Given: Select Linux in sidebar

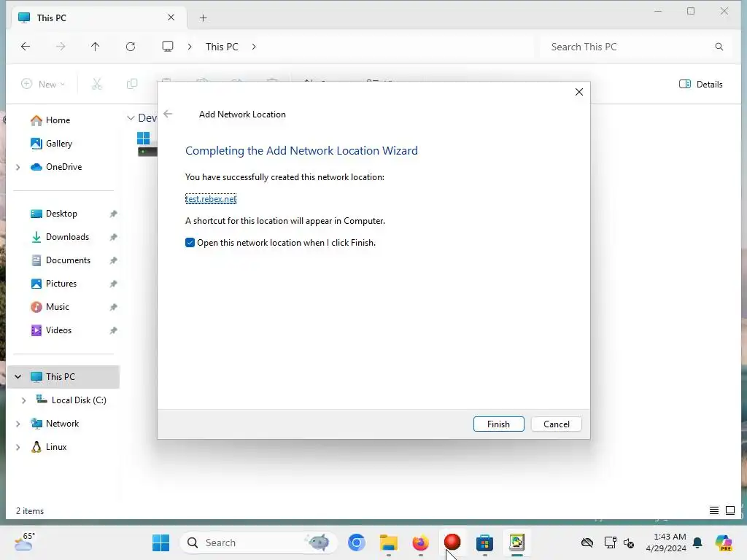Looking at the screenshot, I should [49, 447].
